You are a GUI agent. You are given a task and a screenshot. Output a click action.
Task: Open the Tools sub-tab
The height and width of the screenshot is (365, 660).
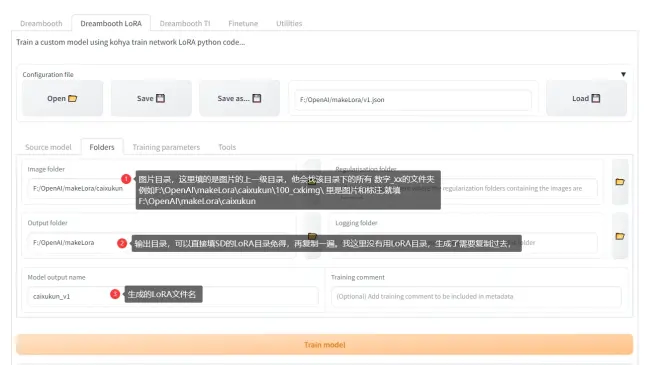click(227, 147)
